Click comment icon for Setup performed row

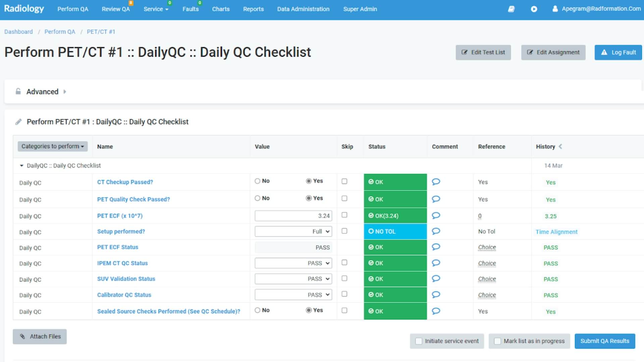[436, 231]
